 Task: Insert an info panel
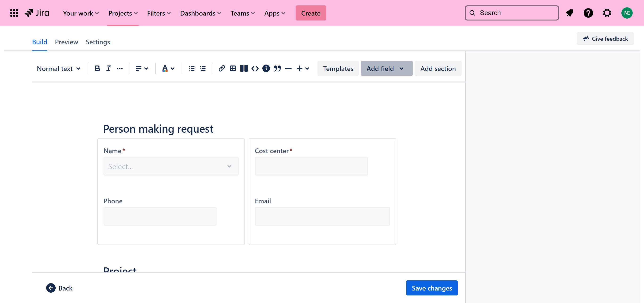[266, 68]
